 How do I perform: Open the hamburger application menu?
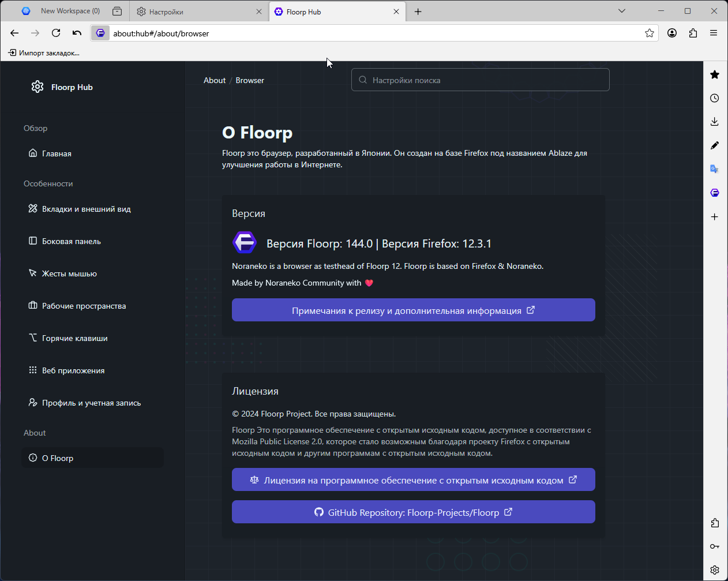[714, 33]
